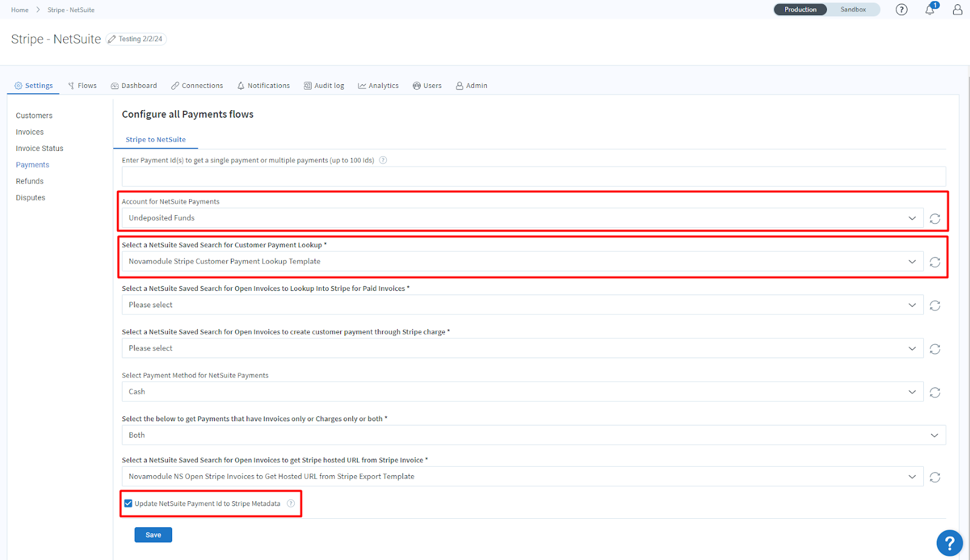Open Invoices settings section
The width and height of the screenshot is (970, 560).
coord(30,132)
